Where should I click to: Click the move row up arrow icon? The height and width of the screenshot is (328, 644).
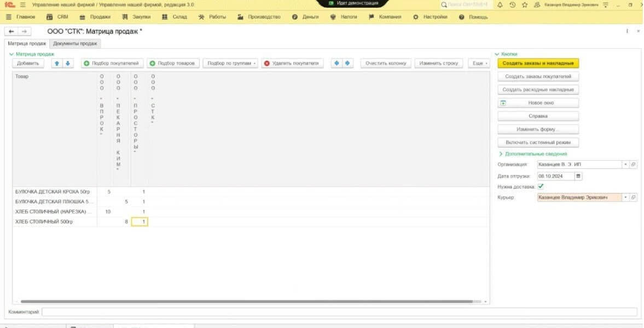pos(57,63)
